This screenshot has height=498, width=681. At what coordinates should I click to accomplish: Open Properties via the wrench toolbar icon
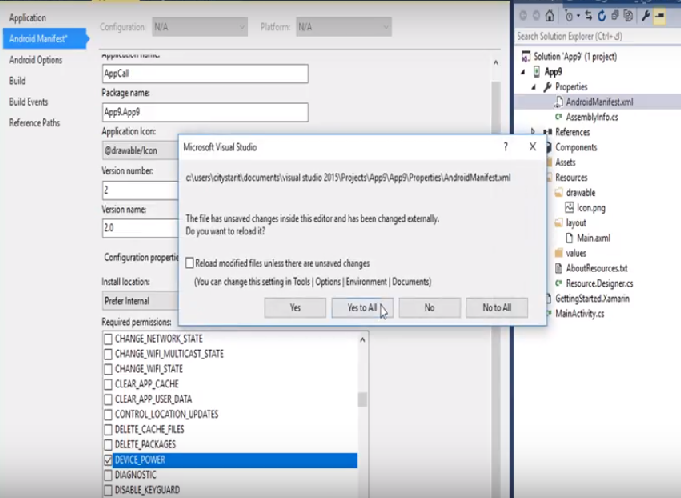click(646, 16)
